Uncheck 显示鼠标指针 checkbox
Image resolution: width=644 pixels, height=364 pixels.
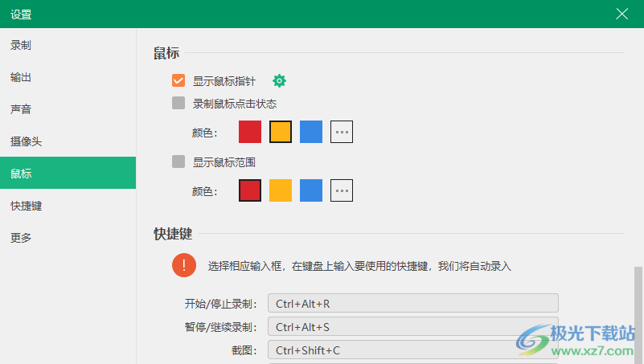tap(178, 80)
